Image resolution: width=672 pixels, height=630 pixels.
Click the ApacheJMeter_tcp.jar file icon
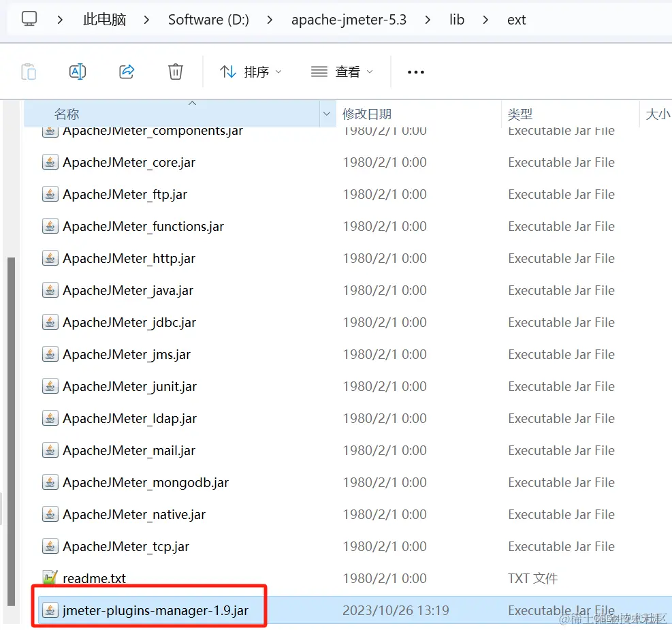pyautogui.click(x=50, y=546)
